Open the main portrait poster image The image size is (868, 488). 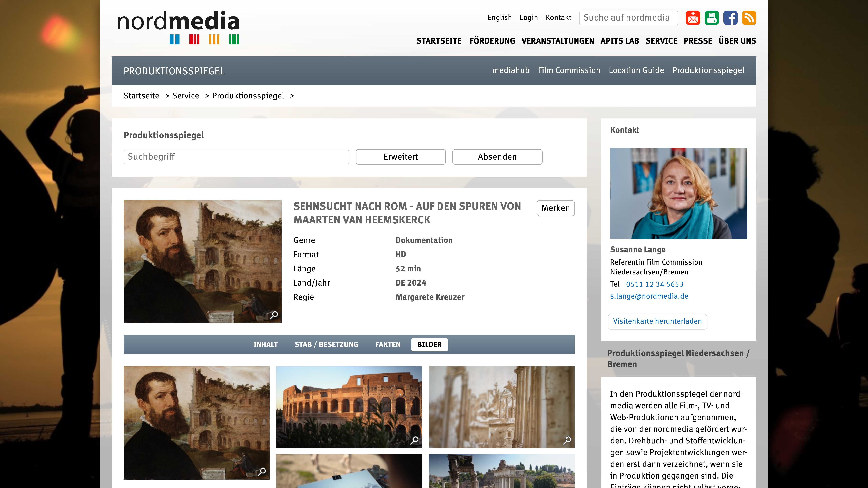coord(203,262)
